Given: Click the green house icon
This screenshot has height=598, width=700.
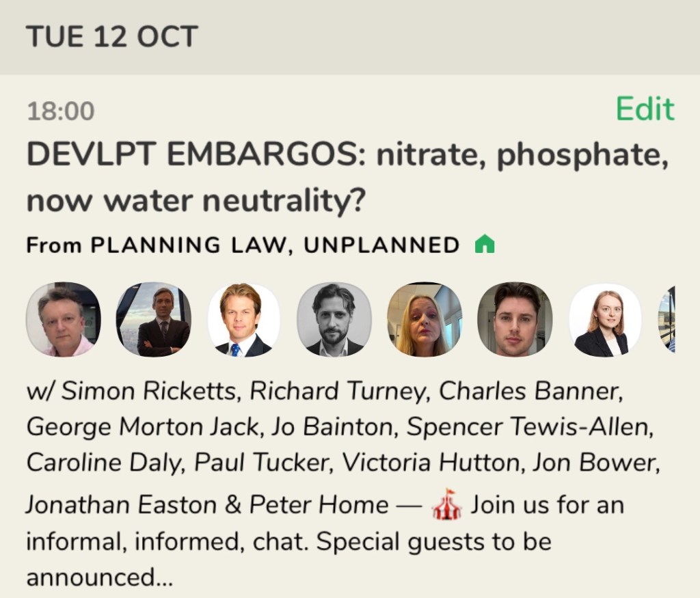Looking at the screenshot, I should pos(484,244).
